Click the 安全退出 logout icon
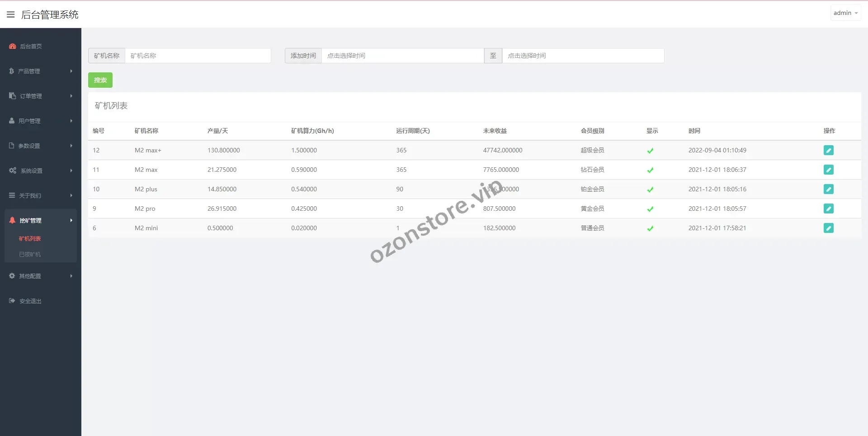 [12, 301]
